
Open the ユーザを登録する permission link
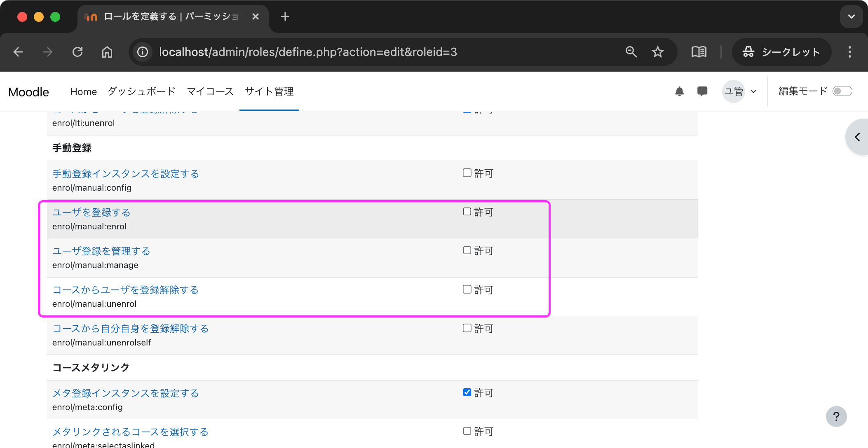coord(91,212)
